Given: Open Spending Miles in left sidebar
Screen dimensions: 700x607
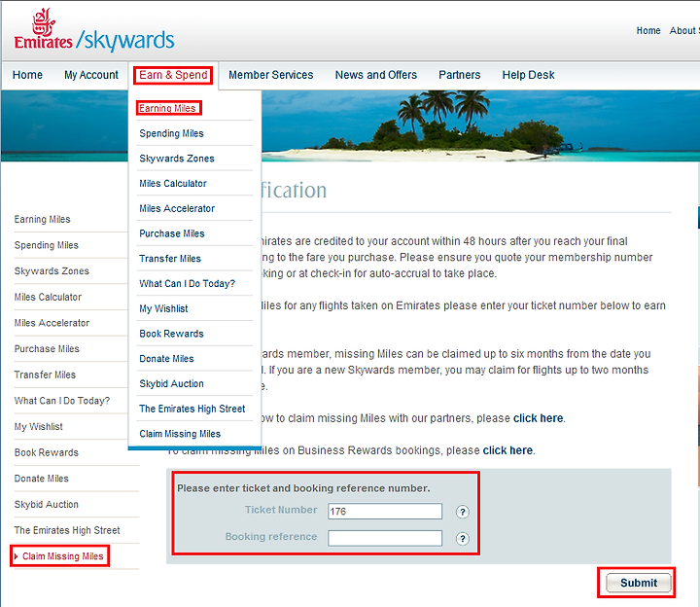Looking at the screenshot, I should (47, 245).
